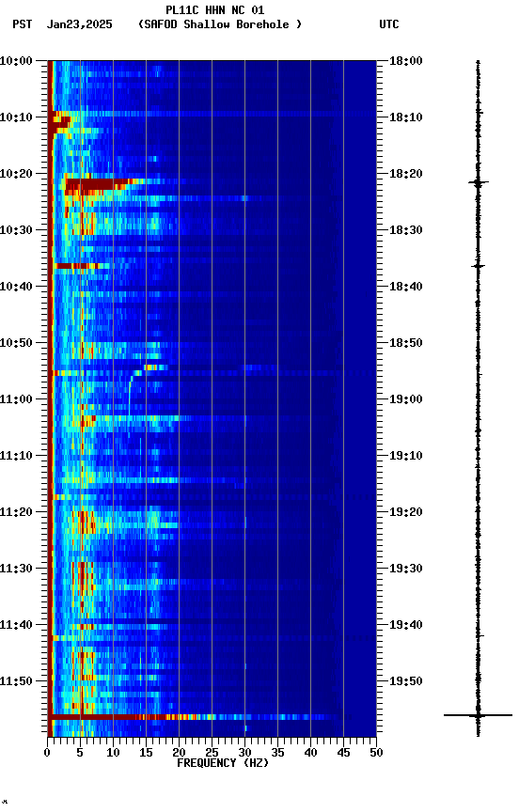Click the 18:50 UTC time label
The width and height of the screenshot is (519, 812).
coord(406,343)
